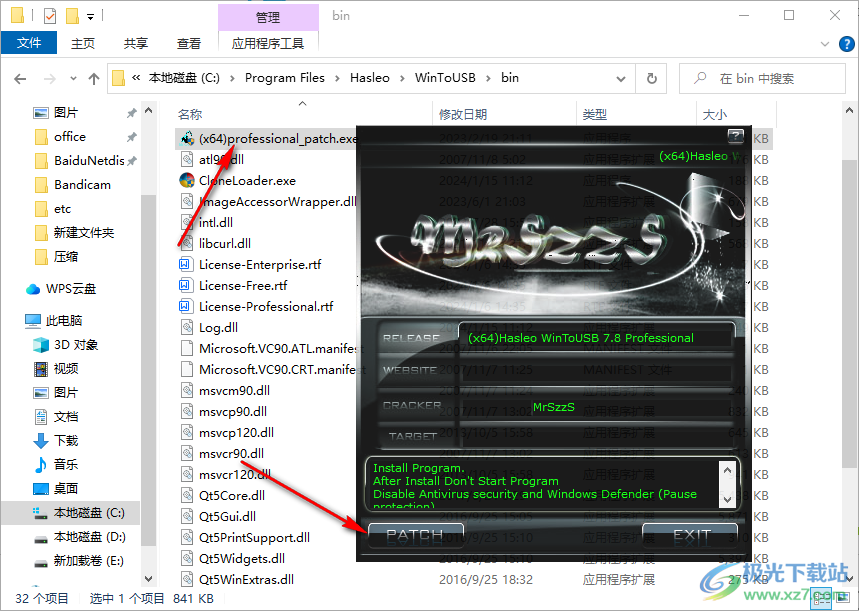Open 下载 in the navigation pane

click(x=66, y=441)
